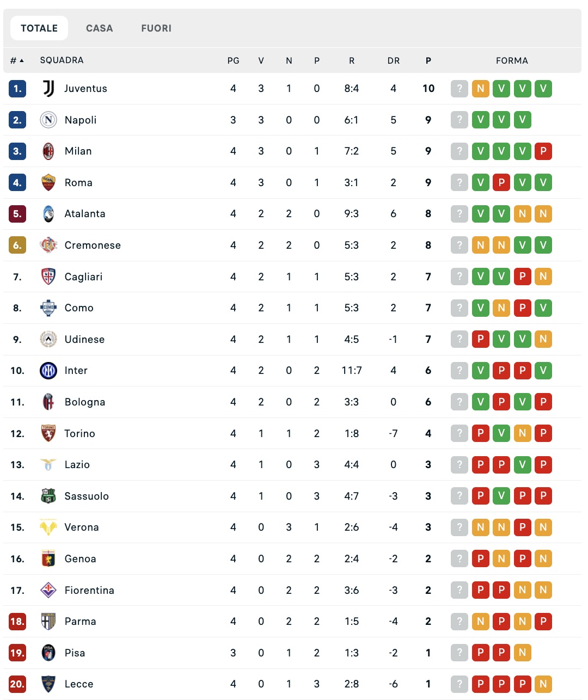Click the Milan club crest
This screenshot has height=700, width=588.
click(x=48, y=151)
